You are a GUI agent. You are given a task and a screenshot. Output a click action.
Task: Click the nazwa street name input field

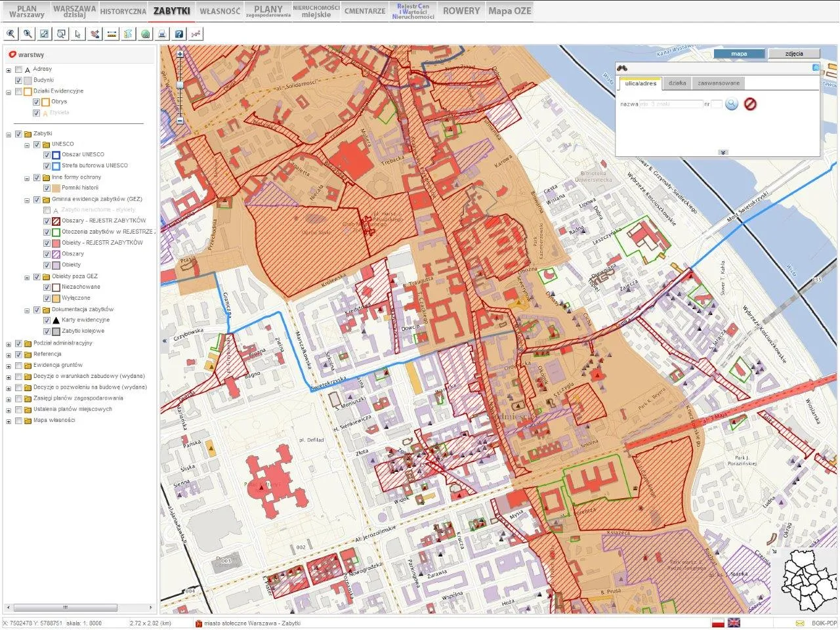point(671,104)
